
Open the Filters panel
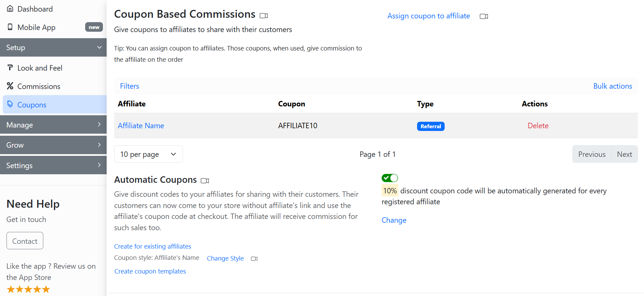click(x=129, y=86)
